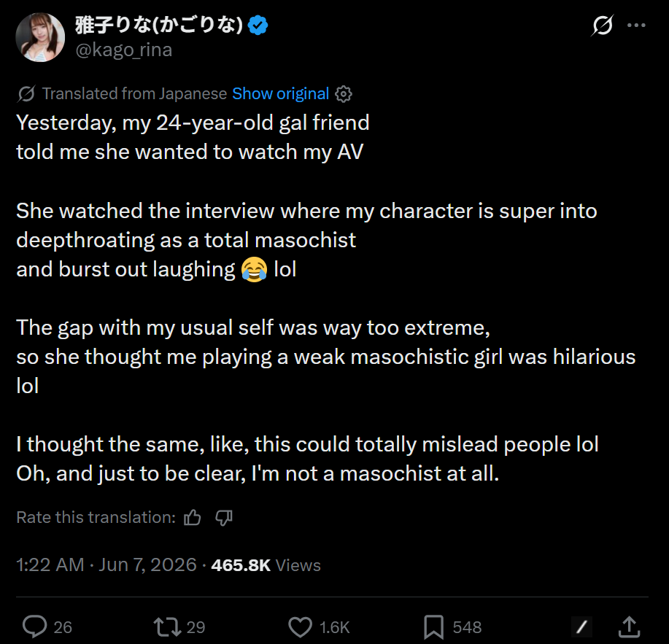Image resolution: width=669 pixels, height=644 pixels.
Task: Open the reply comment icon
Action: [34, 626]
